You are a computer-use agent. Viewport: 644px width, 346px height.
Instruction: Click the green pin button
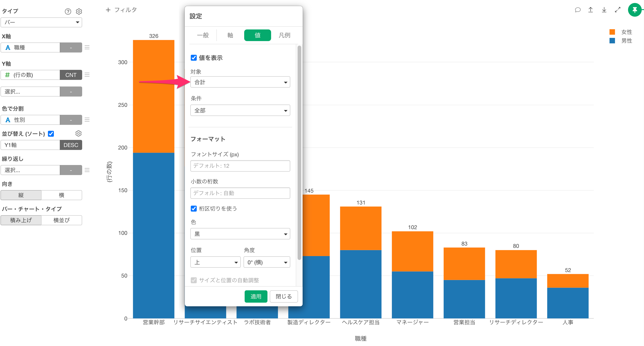635,10
